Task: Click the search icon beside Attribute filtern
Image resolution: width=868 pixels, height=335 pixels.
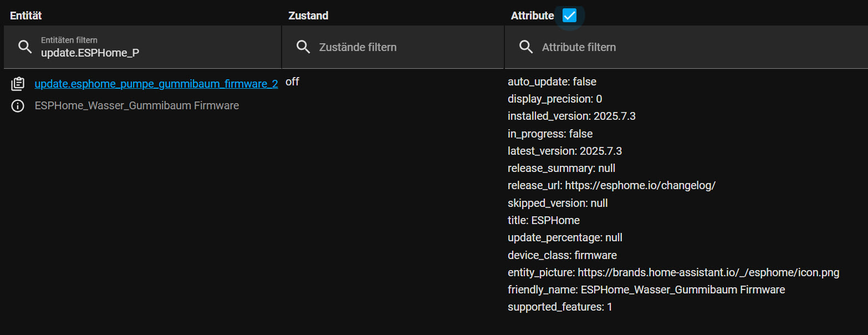Action: [526, 47]
